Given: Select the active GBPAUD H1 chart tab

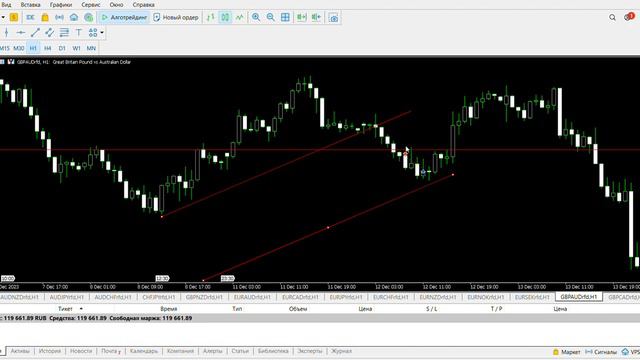Looking at the screenshot, I should click(x=578, y=297).
